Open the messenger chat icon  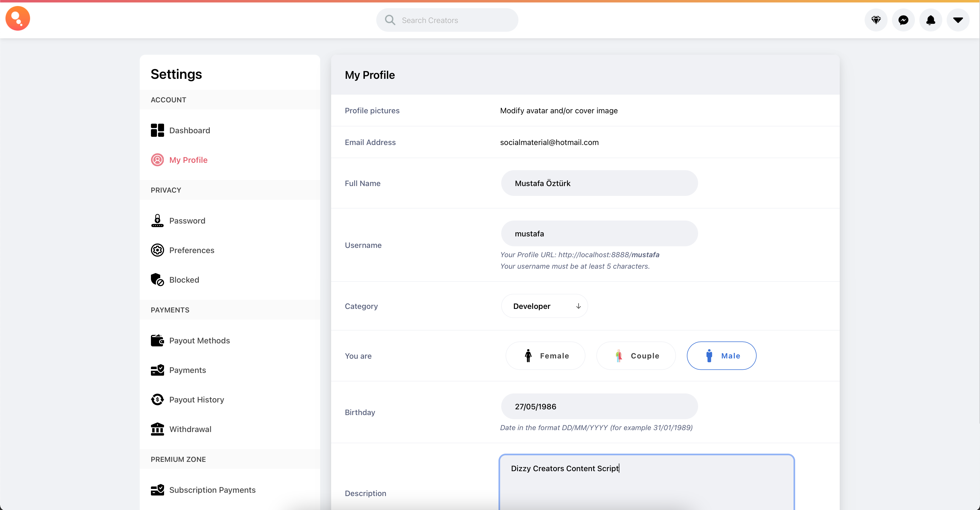coord(903,20)
